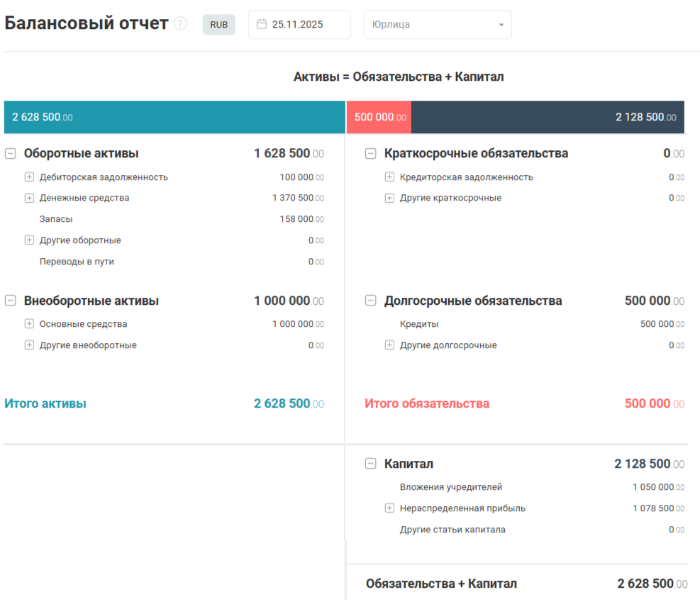Expand Основные средства row
Viewport: 700px width, 614px height.
(x=29, y=324)
